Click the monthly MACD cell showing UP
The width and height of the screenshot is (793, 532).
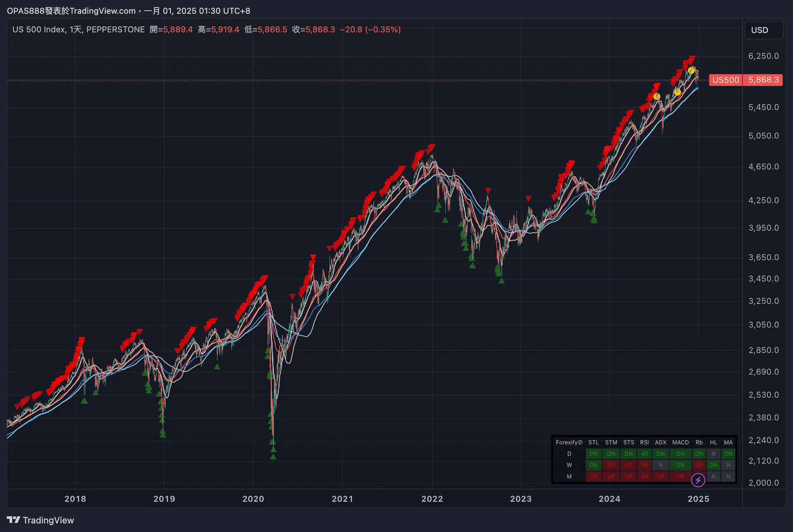(x=681, y=477)
